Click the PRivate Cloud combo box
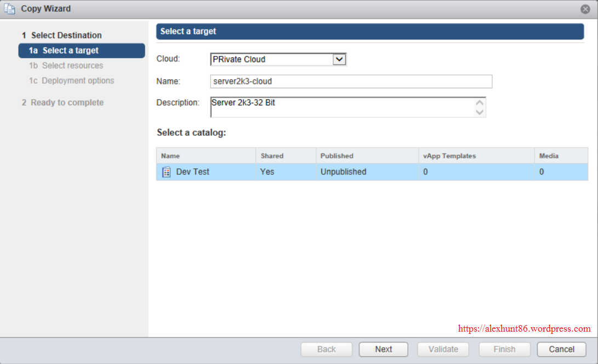Image resolution: width=598 pixels, height=364 pixels. pyautogui.click(x=271, y=59)
